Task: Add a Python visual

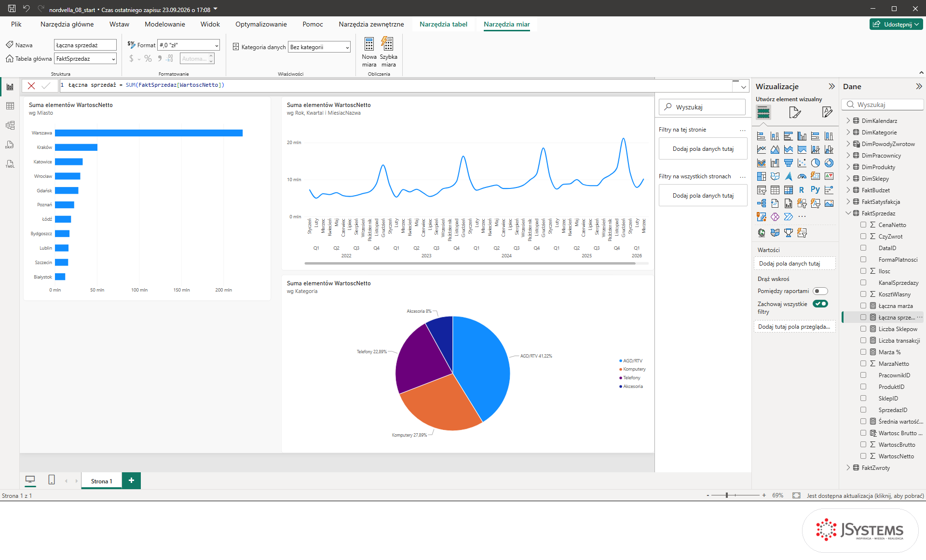Action: pyautogui.click(x=815, y=190)
